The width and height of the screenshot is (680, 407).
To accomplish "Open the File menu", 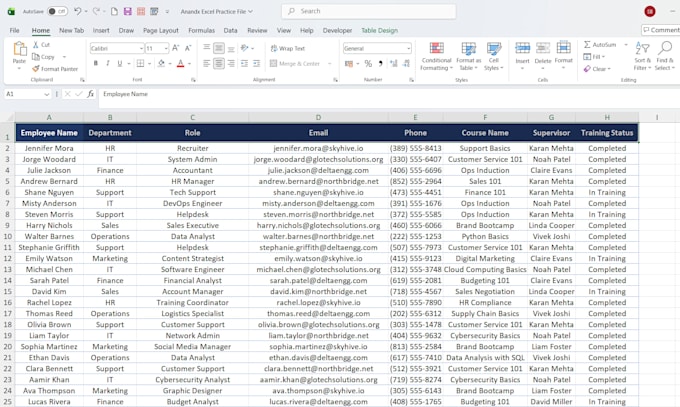I will (14, 30).
